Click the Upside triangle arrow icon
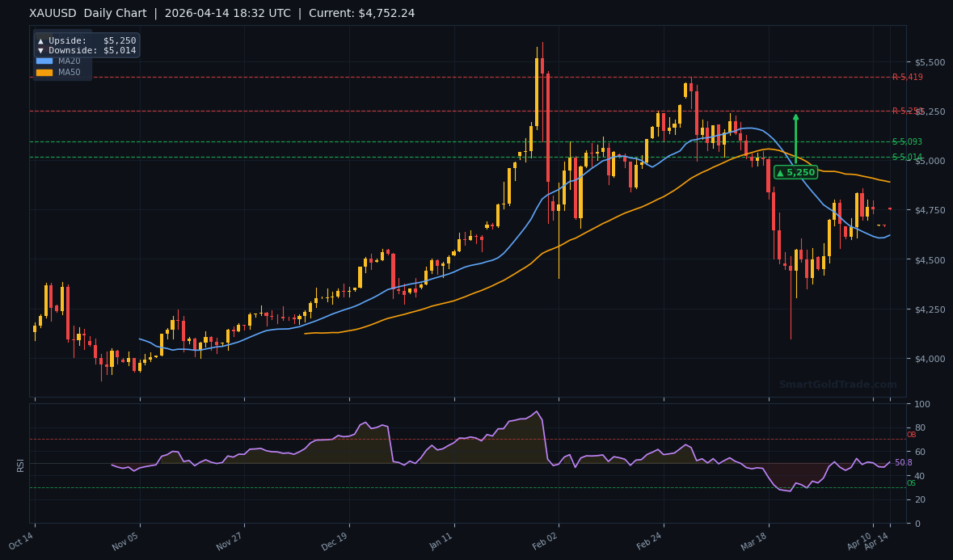Image resolution: width=953 pixels, height=560 pixels. (x=41, y=40)
